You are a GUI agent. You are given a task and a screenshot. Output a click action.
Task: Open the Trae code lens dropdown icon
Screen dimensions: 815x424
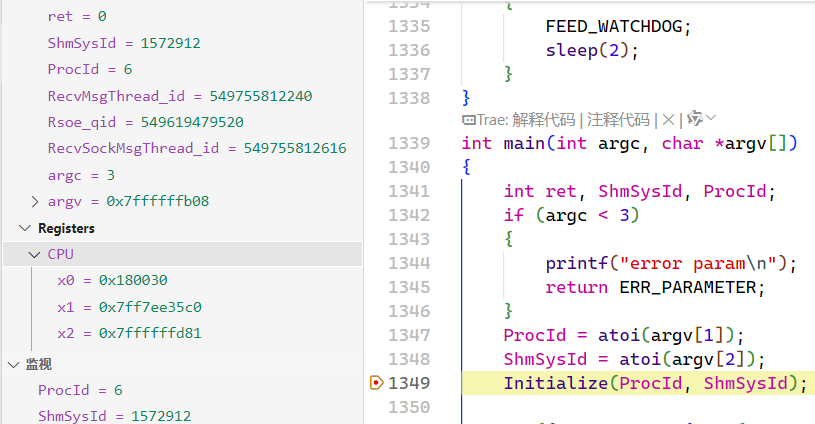711,119
